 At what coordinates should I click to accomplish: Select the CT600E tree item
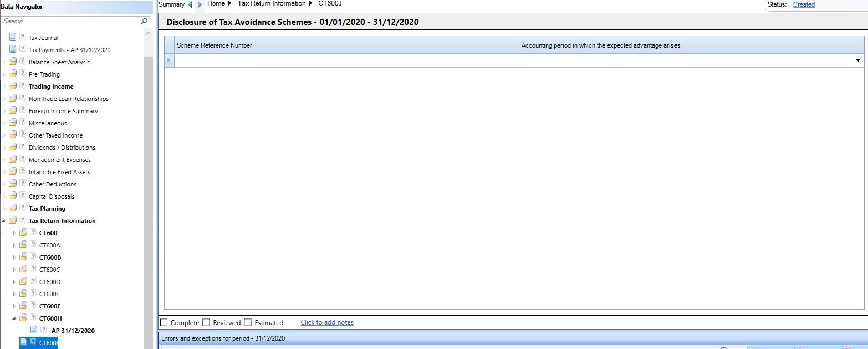[49, 294]
